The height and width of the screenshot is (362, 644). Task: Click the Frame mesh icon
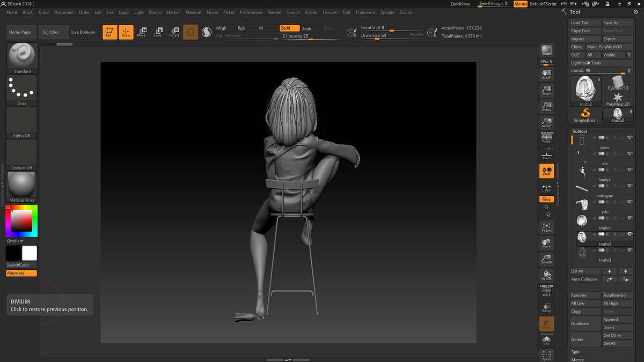coord(546,227)
